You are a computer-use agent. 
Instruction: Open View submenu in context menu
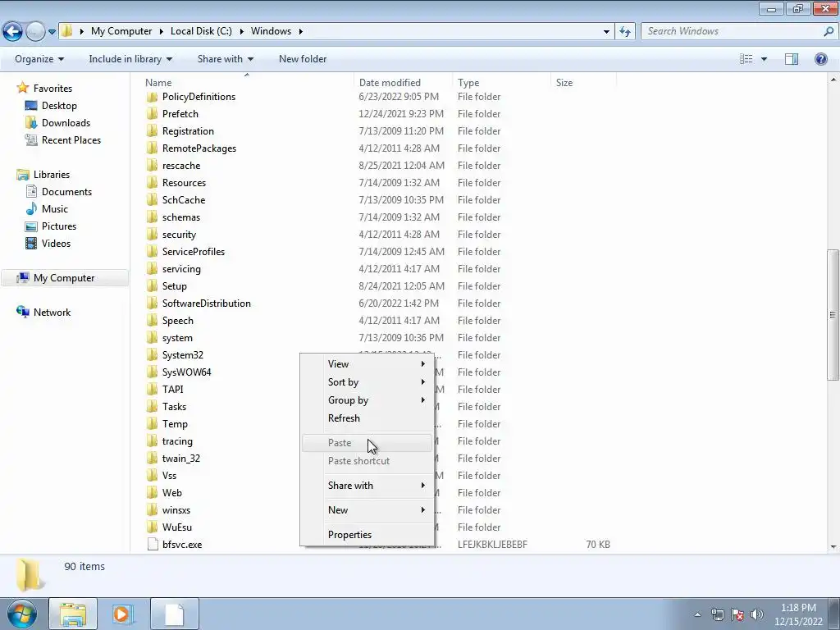pyautogui.click(x=367, y=363)
